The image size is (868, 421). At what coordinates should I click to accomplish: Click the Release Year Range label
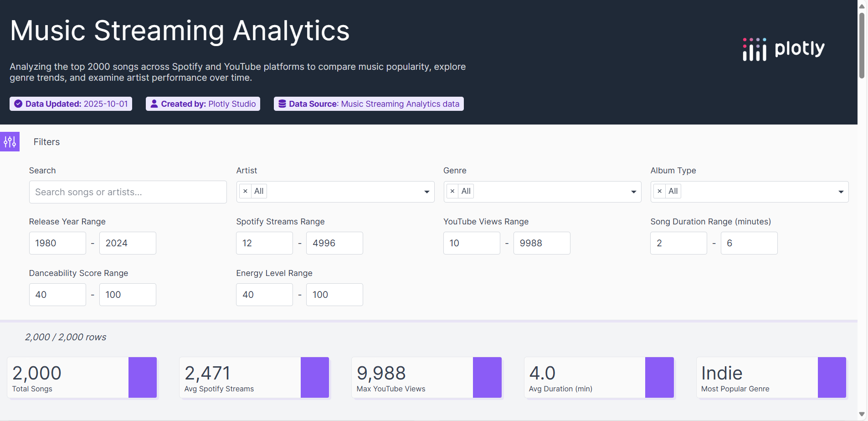pyautogui.click(x=67, y=222)
